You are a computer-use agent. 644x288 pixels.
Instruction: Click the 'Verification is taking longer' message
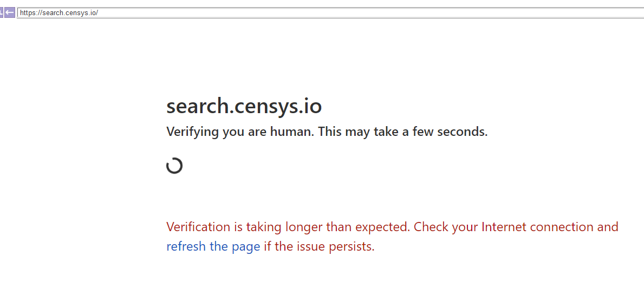[x=287, y=227]
